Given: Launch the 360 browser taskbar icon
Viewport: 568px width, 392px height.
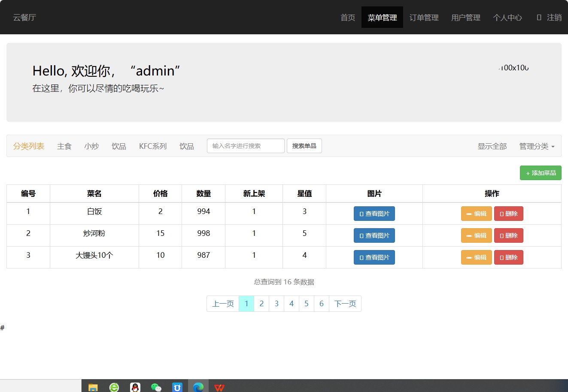Looking at the screenshot, I should (114, 387).
